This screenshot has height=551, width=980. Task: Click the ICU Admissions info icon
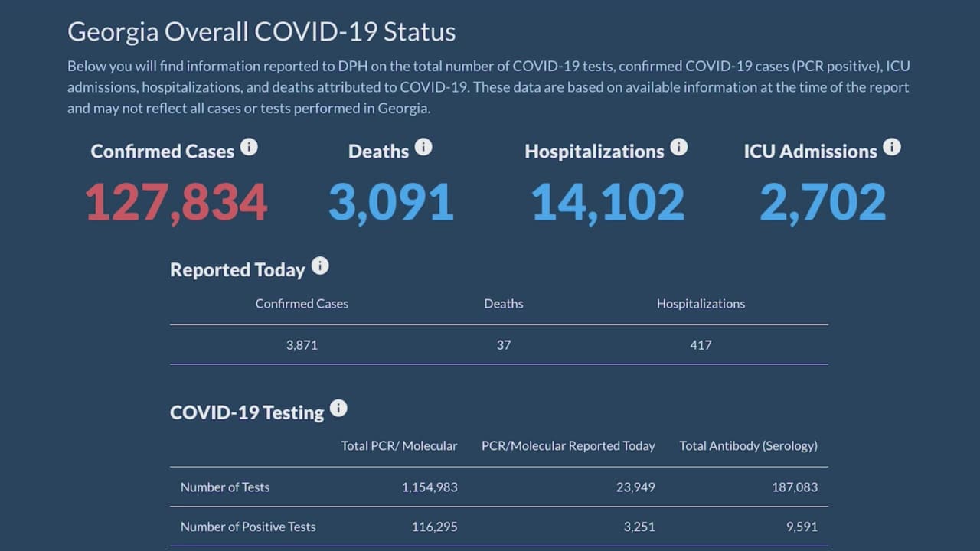pyautogui.click(x=891, y=147)
